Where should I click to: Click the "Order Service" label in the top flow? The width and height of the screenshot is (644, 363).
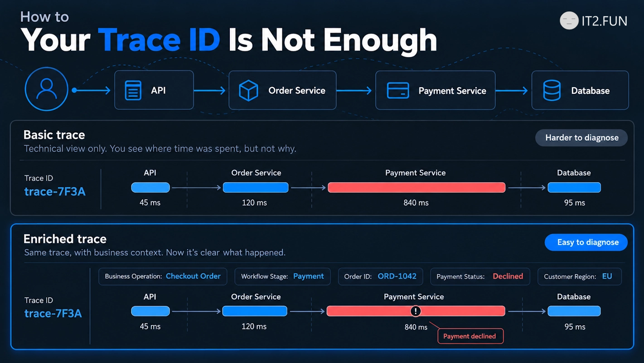coord(297,90)
